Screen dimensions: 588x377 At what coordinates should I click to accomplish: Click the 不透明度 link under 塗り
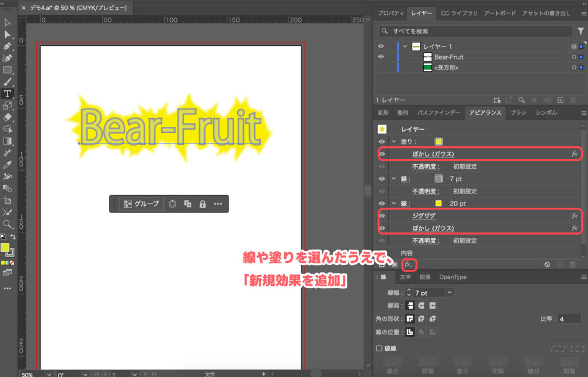425,166
